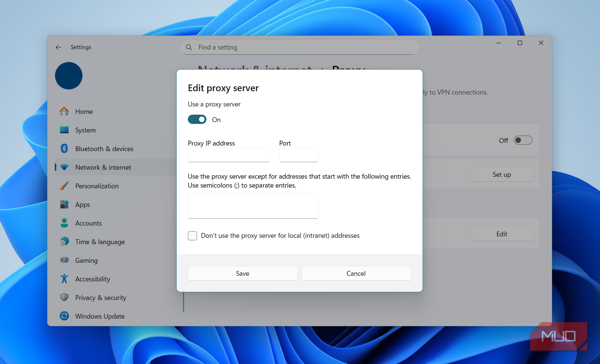Click the Proxy IP address field

(x=228, y=155)
